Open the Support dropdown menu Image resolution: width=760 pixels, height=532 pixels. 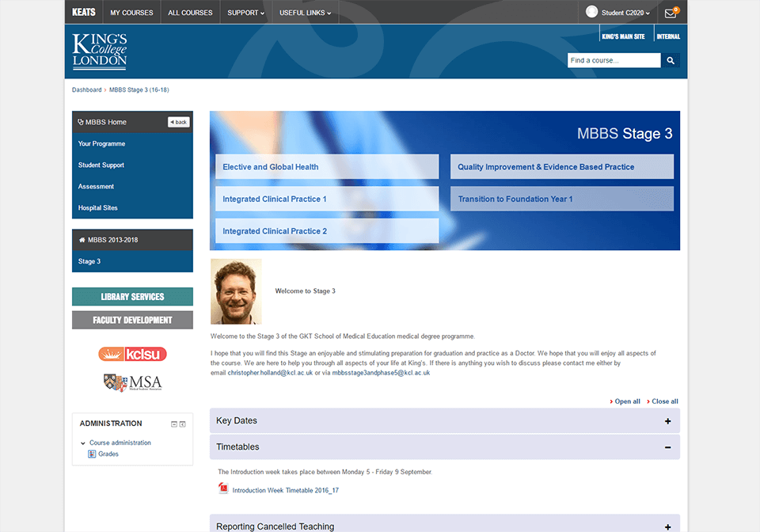245,13
